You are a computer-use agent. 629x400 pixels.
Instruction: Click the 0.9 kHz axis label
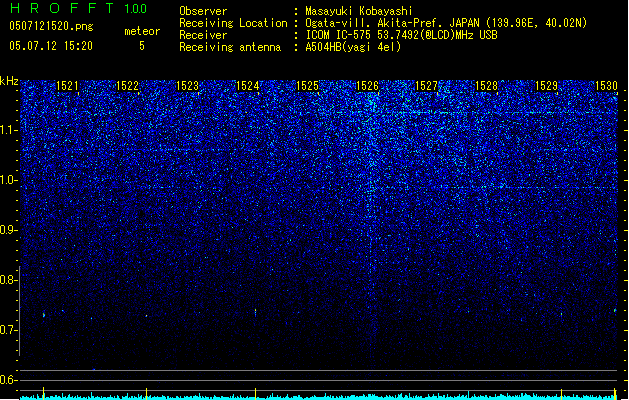[x=9, y=230]
